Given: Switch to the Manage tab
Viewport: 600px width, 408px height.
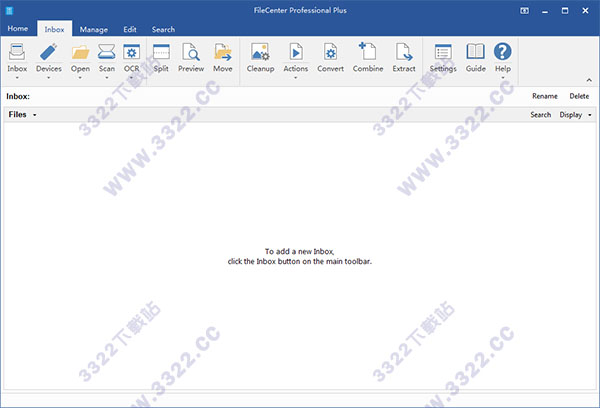Looking at the screenshot, I should (x=94, y=29).
